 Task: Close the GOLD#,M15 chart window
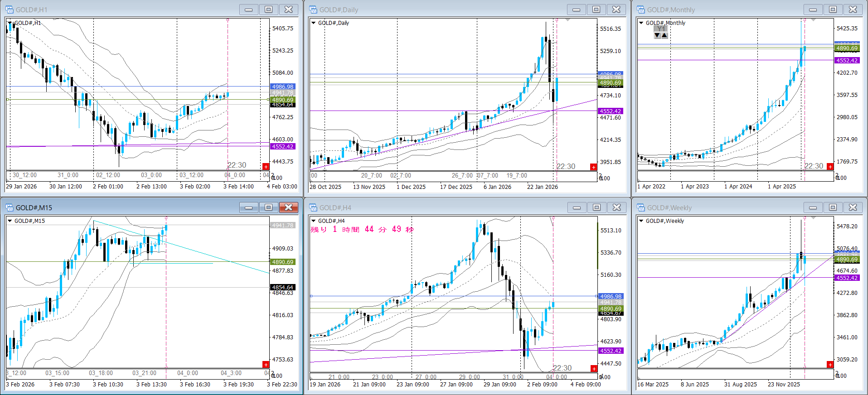(288, 207)
